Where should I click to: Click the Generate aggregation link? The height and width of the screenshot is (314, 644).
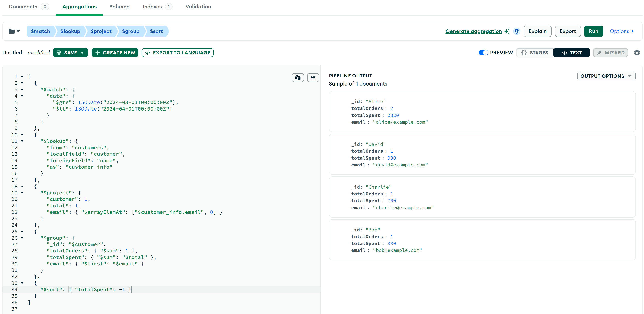click(473, 31)
